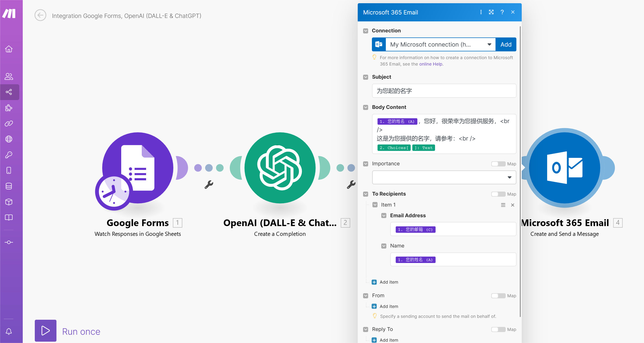Toggle Map switch for Importance
This screenshot has width=644, height=343.
click(498, 164)
